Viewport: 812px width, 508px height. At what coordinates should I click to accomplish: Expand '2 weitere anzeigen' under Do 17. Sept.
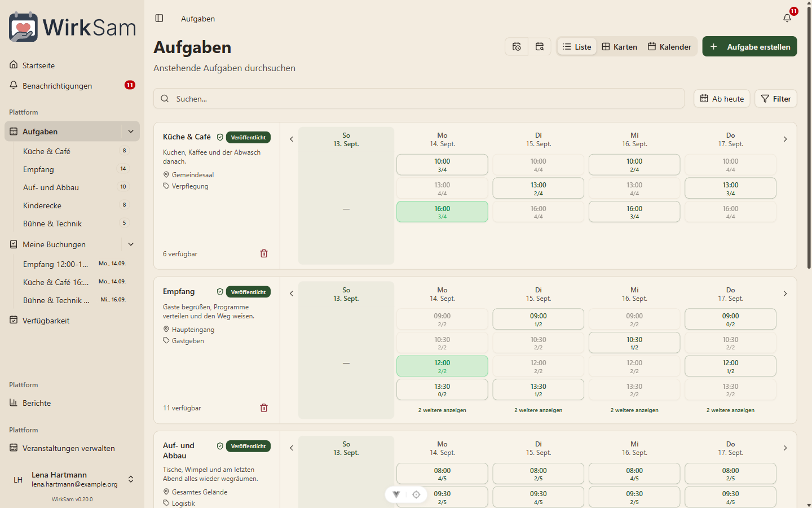(x=730, y=410)
